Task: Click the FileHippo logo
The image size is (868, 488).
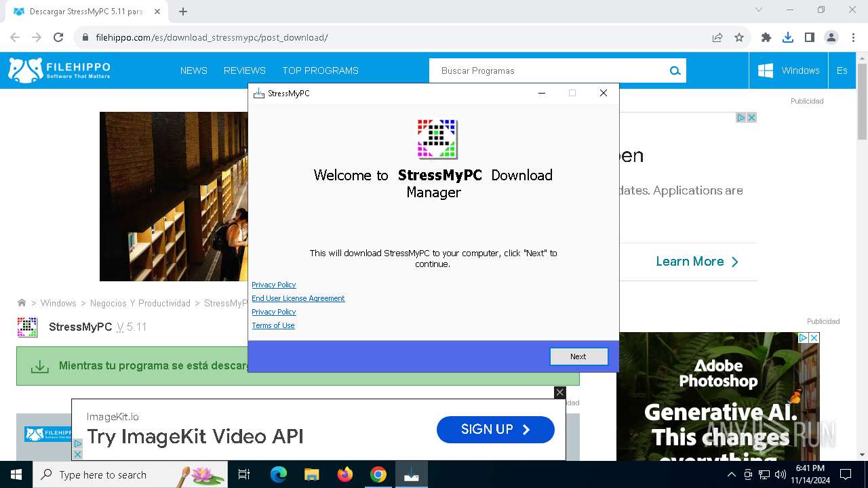Action: [59, 70]
